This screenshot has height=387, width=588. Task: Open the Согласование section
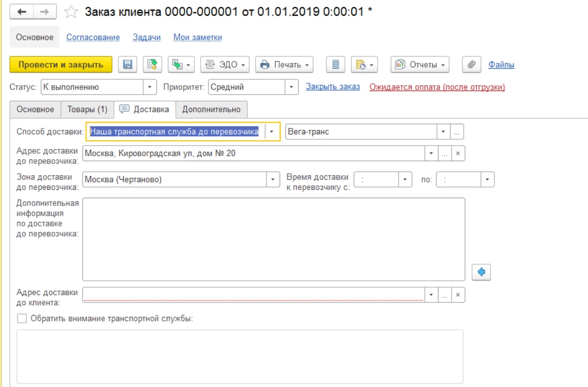click(93, 37)
